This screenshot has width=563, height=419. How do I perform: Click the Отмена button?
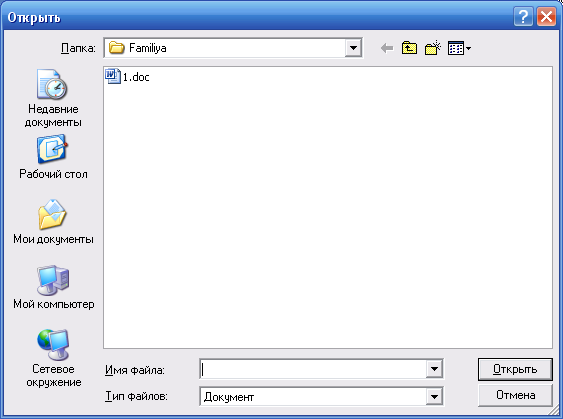(515, 395)
